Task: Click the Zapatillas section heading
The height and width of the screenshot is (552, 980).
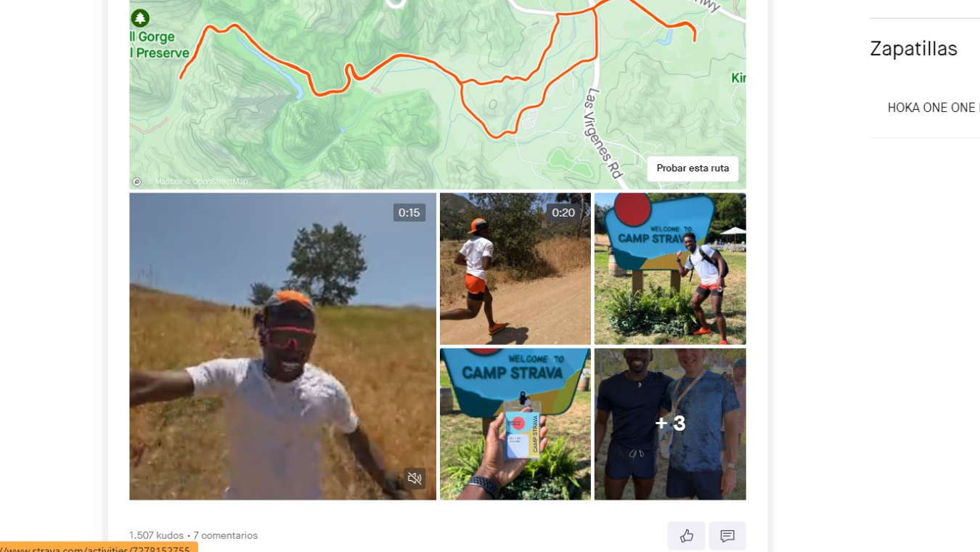Action: click(913, 49)
